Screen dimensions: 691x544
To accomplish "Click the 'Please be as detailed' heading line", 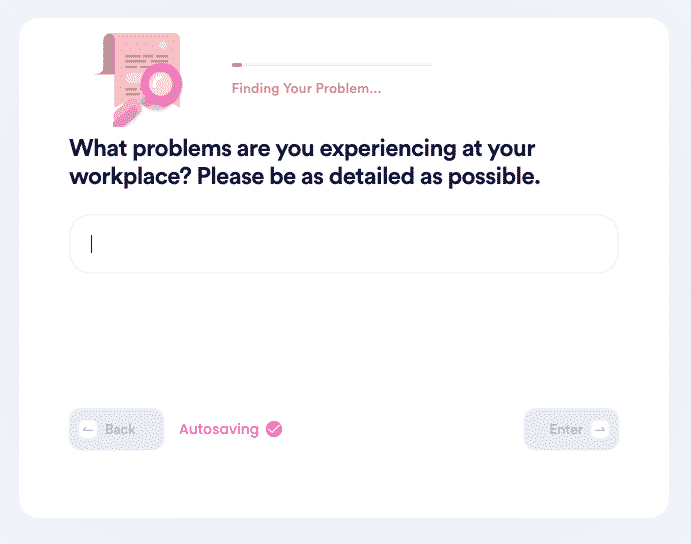I will point(368,176).
